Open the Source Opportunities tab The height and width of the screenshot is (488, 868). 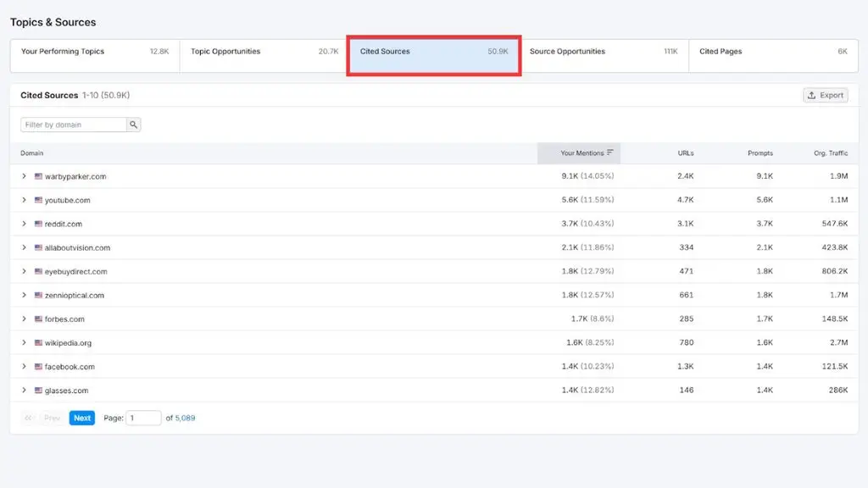(604, 55)
